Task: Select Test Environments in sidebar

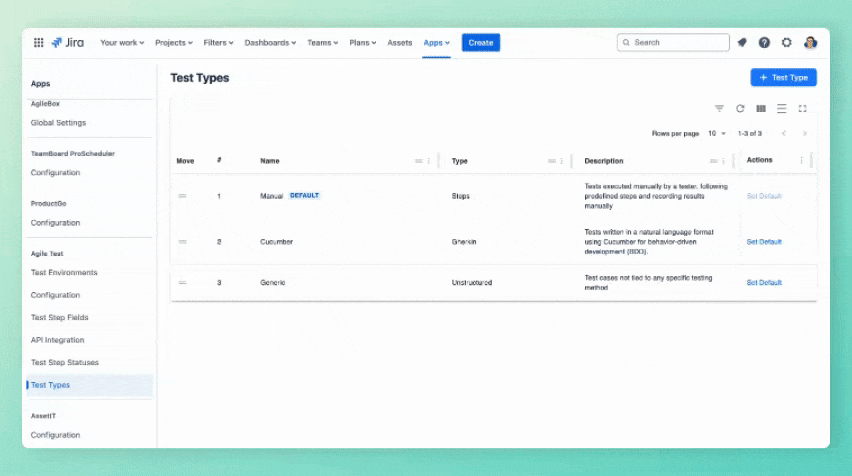Action: point(64,272)
